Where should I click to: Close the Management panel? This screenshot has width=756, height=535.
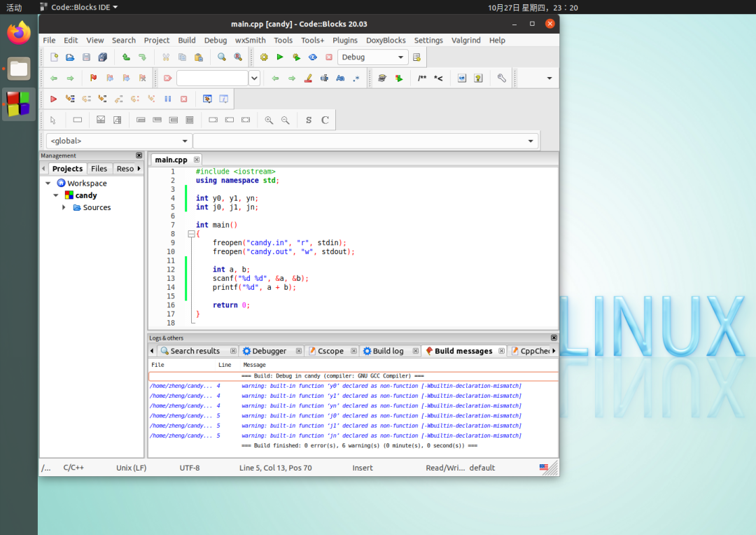coord(139,155)
